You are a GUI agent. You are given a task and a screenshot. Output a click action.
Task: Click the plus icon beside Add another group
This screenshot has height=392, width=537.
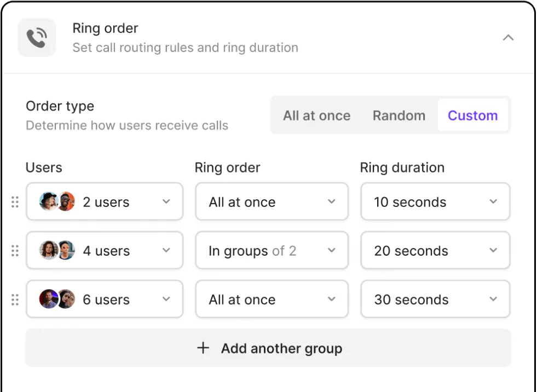click(203, 348)
